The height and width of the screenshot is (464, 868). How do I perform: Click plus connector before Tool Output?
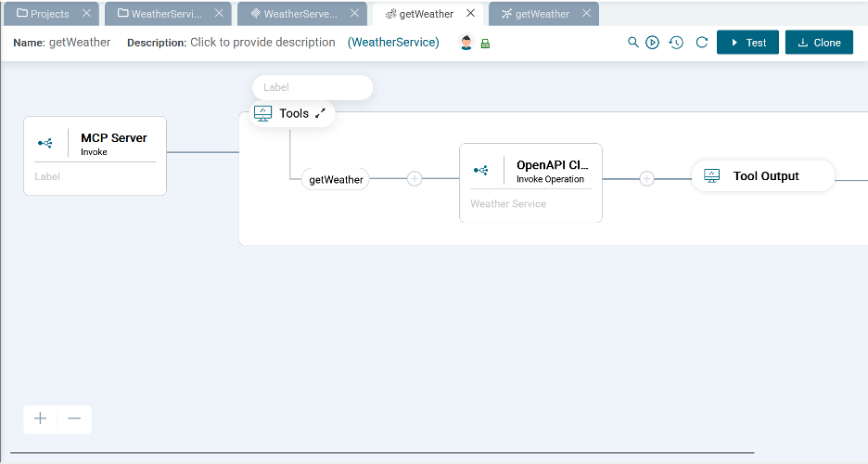(647, 179)
